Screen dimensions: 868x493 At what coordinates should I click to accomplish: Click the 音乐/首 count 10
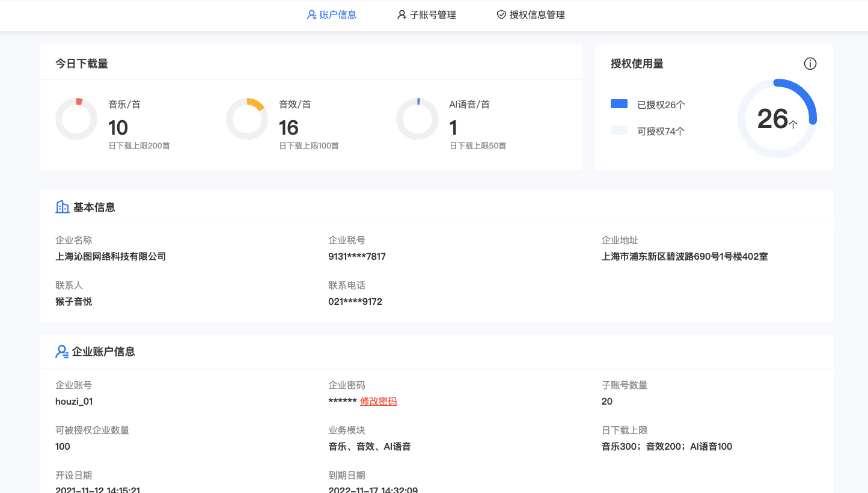pyautogui.click(x=118, y=127)
